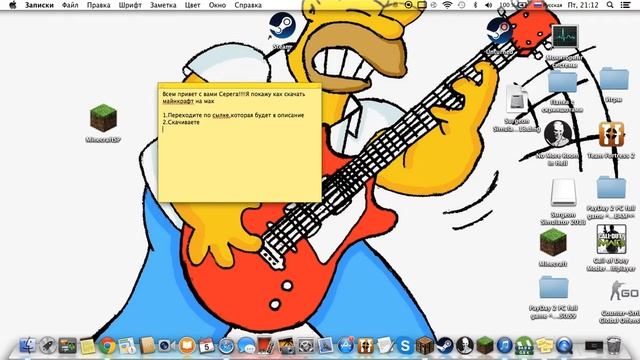
Task: Open the battery 100% status menu
Action: [x=513, y=5]
